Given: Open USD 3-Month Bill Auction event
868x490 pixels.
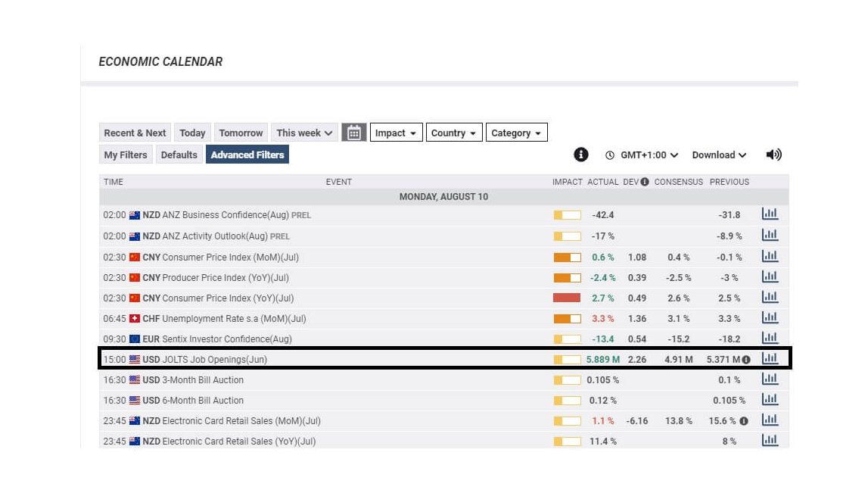Looking at the screenshot, I should (x=193, y=380).
